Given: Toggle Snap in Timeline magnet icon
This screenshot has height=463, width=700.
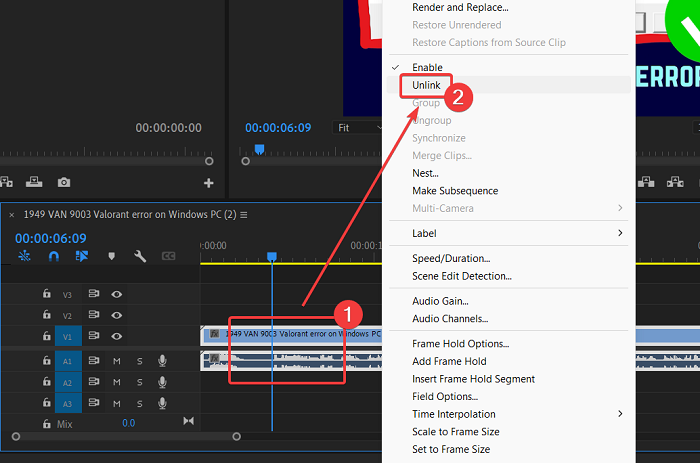Looking at the screenshot, I should (54, 256).
